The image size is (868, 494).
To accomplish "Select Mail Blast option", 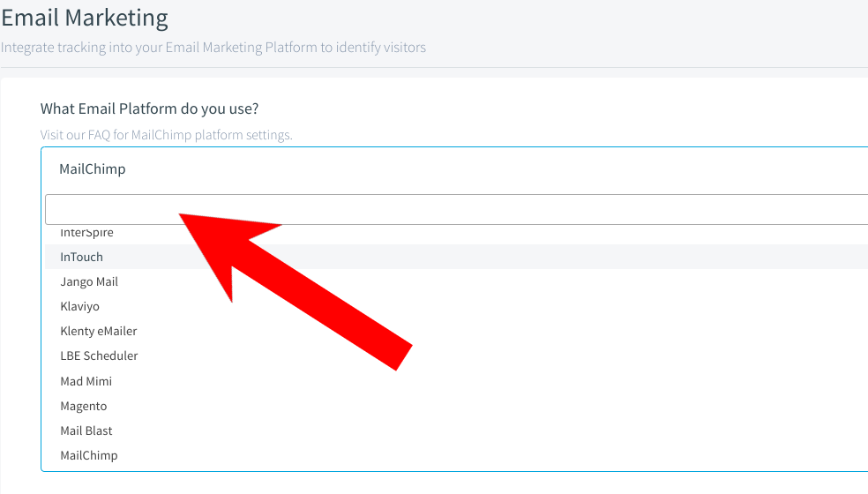I will tap(456, 430).
